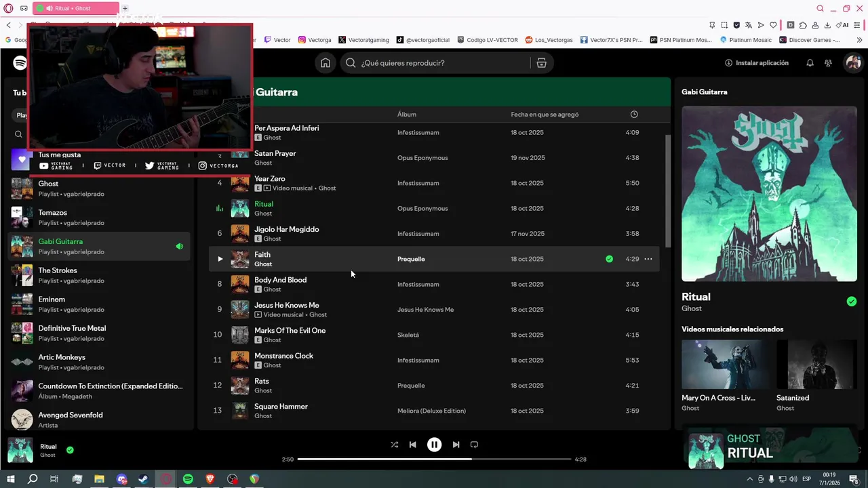Open The Strokes playlist

click(99, 275)
